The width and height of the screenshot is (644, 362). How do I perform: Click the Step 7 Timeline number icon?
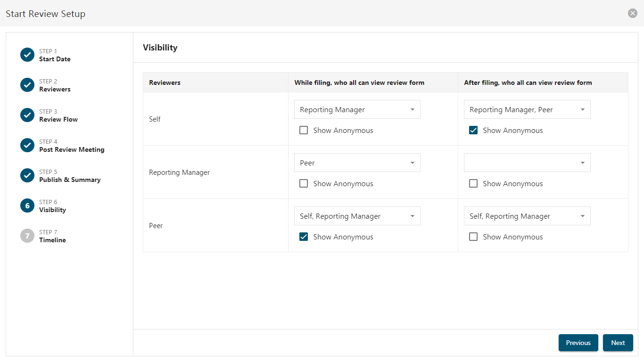tap(27, 236)
